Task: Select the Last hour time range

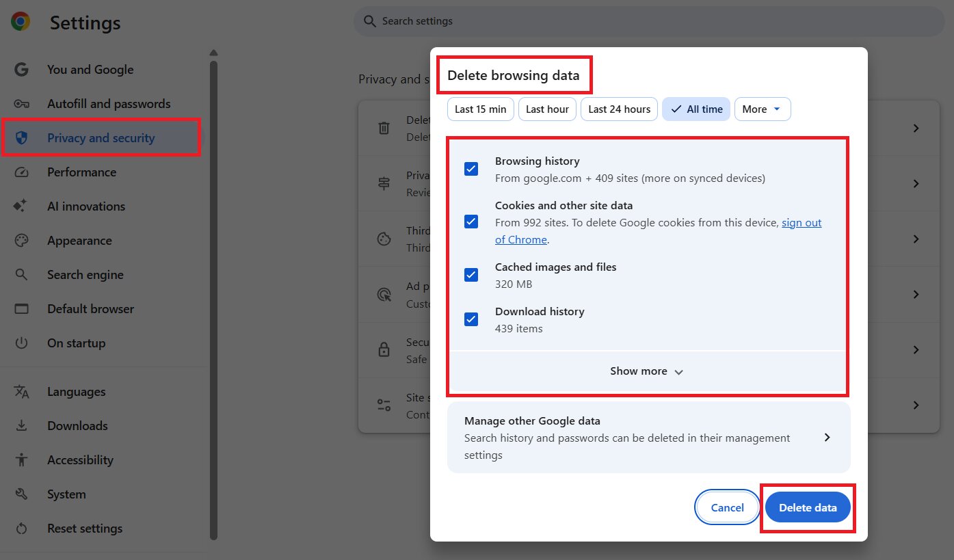Action: point(547,109)
